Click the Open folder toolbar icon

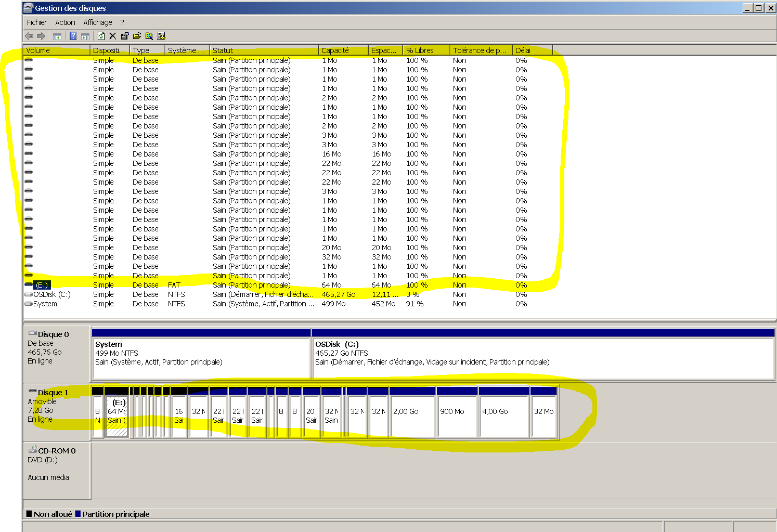[x=137, y=36]
